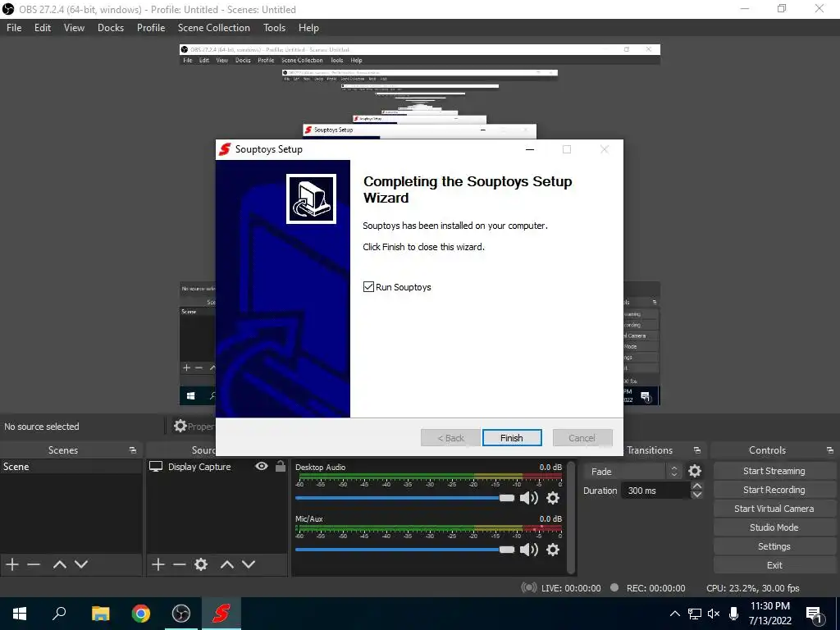Move source down arrow icon
This screenshot has height=630, width=840.
click(x=249, y=564)
